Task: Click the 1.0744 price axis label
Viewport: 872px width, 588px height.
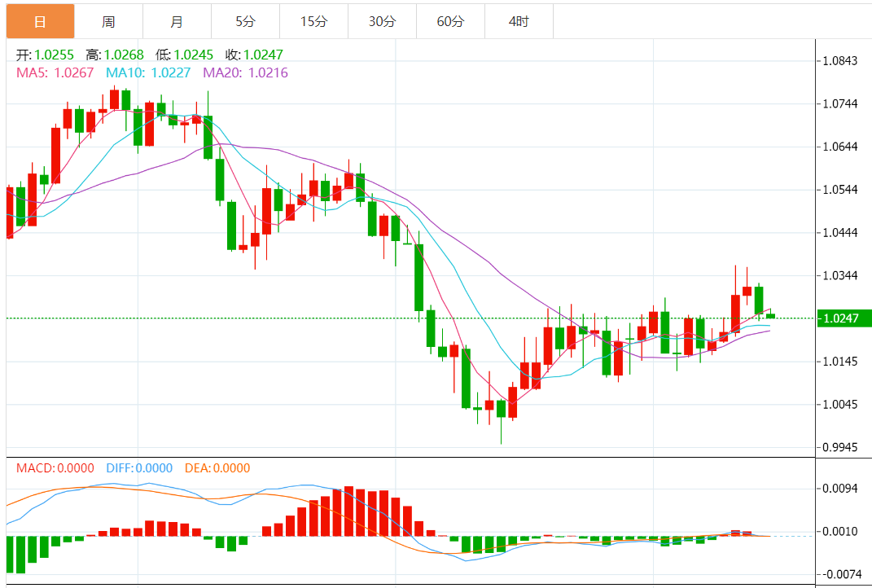Action: tap(839, 103)
